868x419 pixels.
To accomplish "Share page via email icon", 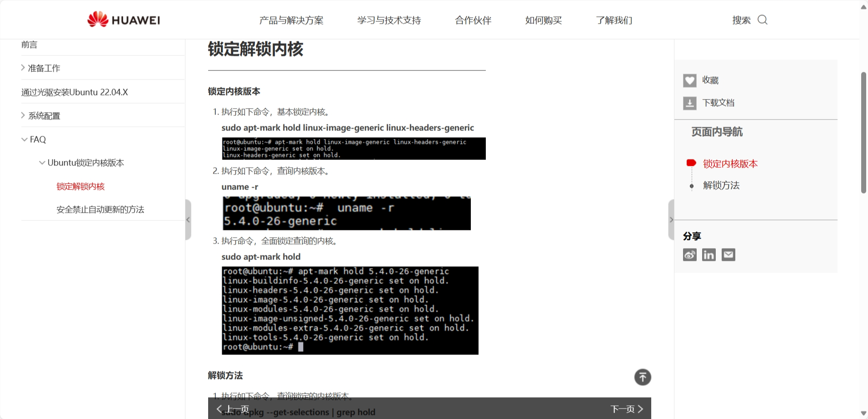I will point(728,255).
